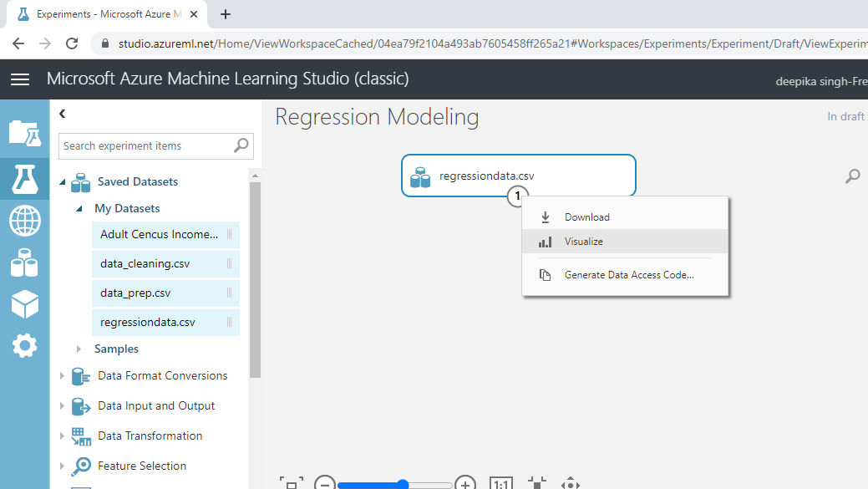Collapse the Saved Datasets tree node
This screenshot has height=489, width=868.
[63, 181]
